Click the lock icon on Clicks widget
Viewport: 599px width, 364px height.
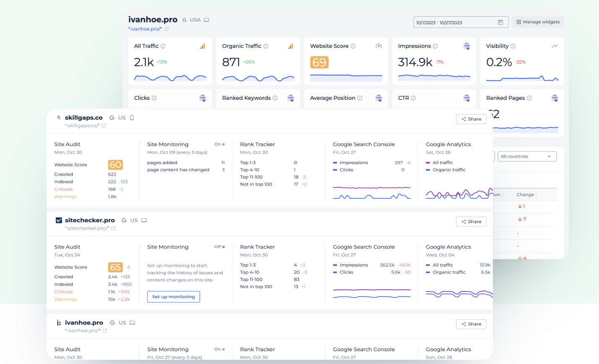[x=203, y=98]
